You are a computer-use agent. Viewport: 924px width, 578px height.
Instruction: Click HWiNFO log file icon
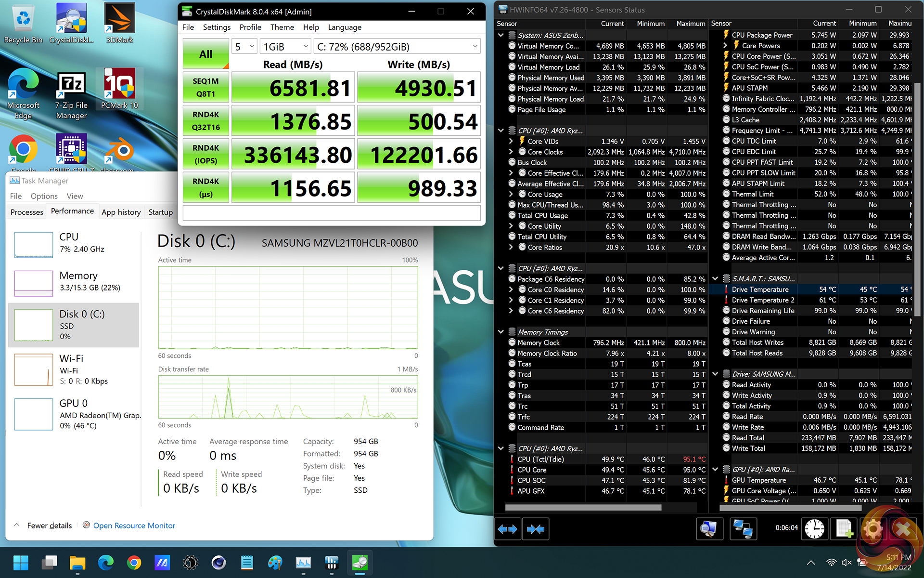click(844, 529)
